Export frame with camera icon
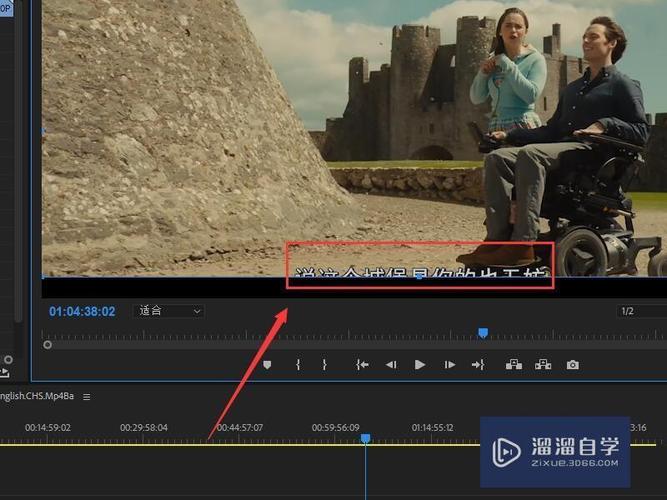 [573, 365]
